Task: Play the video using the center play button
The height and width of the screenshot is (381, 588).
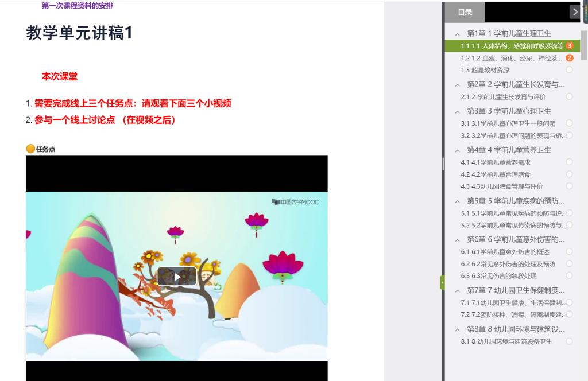Action: pyautogui.click(x=177, y=276)
